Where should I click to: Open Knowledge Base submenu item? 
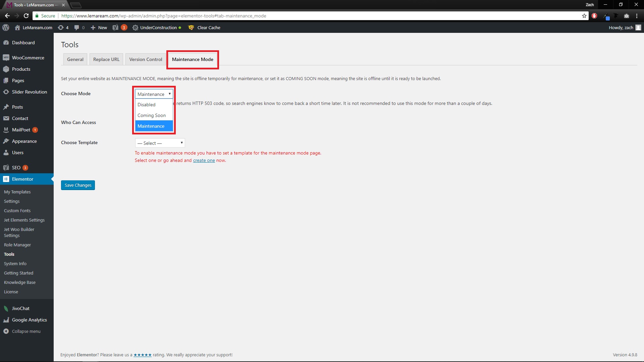pyautogui.click(x=20, y=282)
